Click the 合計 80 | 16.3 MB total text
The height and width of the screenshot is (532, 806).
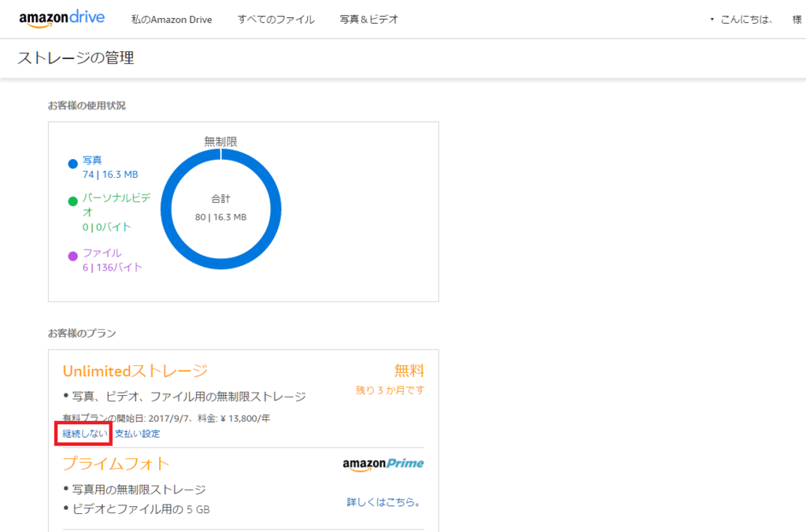tap(220, 209)
